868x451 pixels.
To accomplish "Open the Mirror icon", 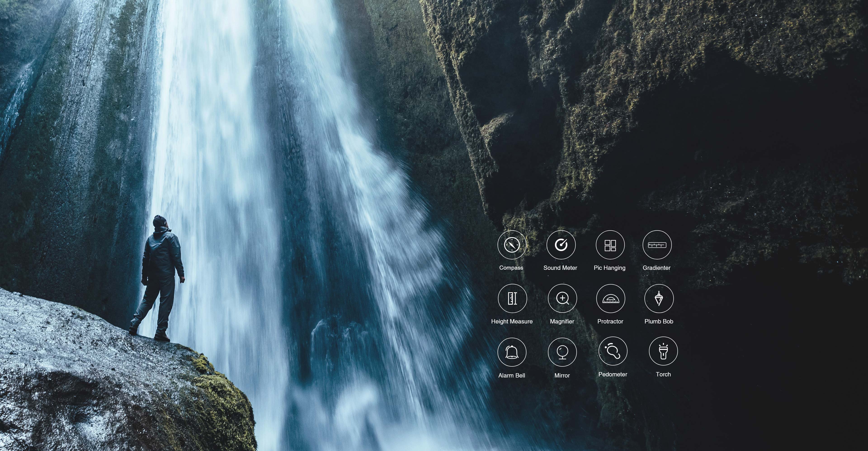I will (562, 352).
